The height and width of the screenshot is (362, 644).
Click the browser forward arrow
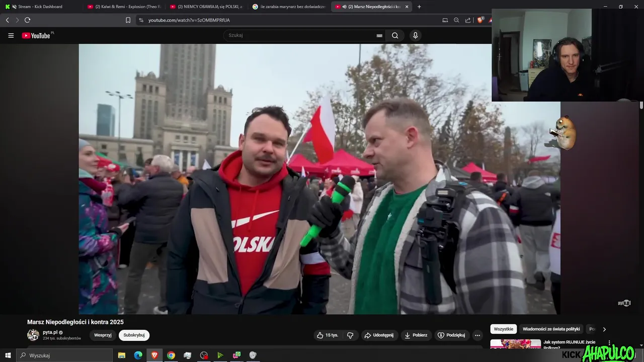(x=17, y=20)
